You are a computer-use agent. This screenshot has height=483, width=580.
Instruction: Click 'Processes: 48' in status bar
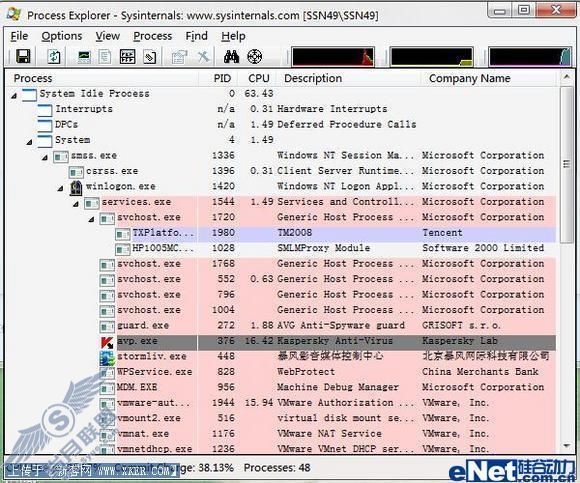pyautogui.click(x=277, y=468)
